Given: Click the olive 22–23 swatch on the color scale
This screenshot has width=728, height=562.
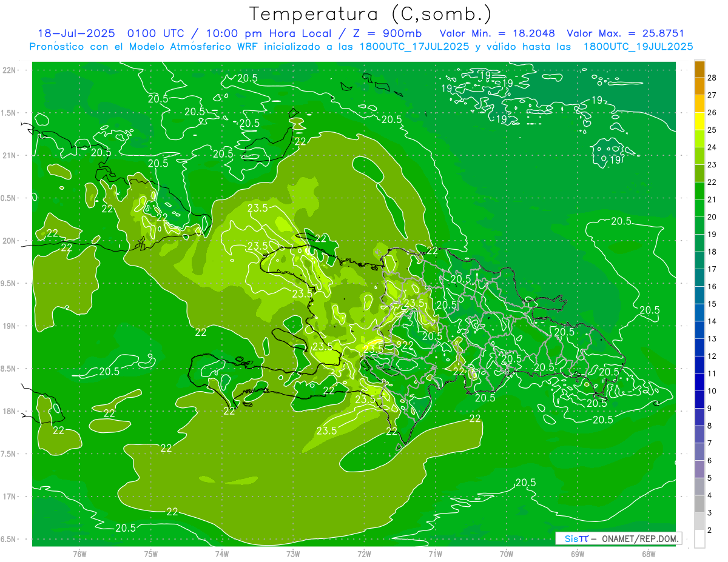Looking at the screenshot, I should [x=699, y=173].
